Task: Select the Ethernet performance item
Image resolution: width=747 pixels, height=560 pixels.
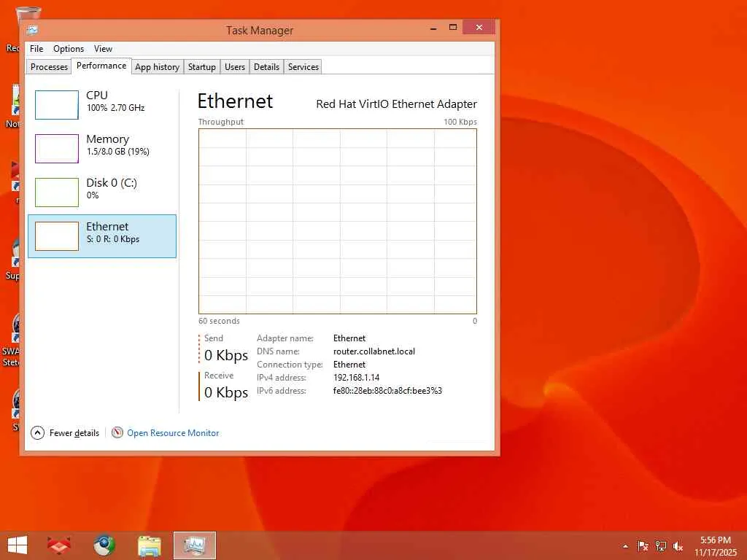Action: pos(102,236)
